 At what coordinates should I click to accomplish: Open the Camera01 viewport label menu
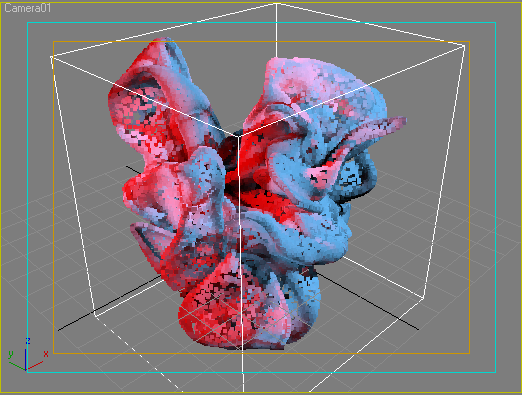(28, 8)
